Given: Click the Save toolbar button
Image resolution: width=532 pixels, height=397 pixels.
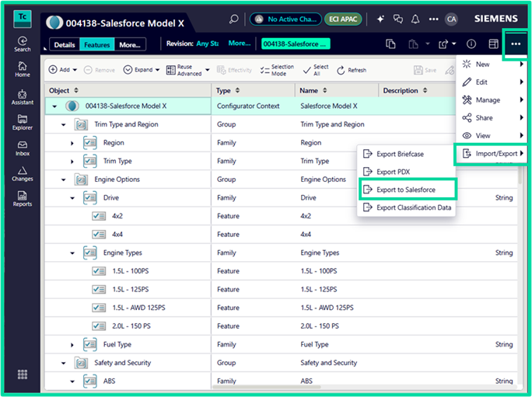Looking at the screenshot, I should coord(425,70).
